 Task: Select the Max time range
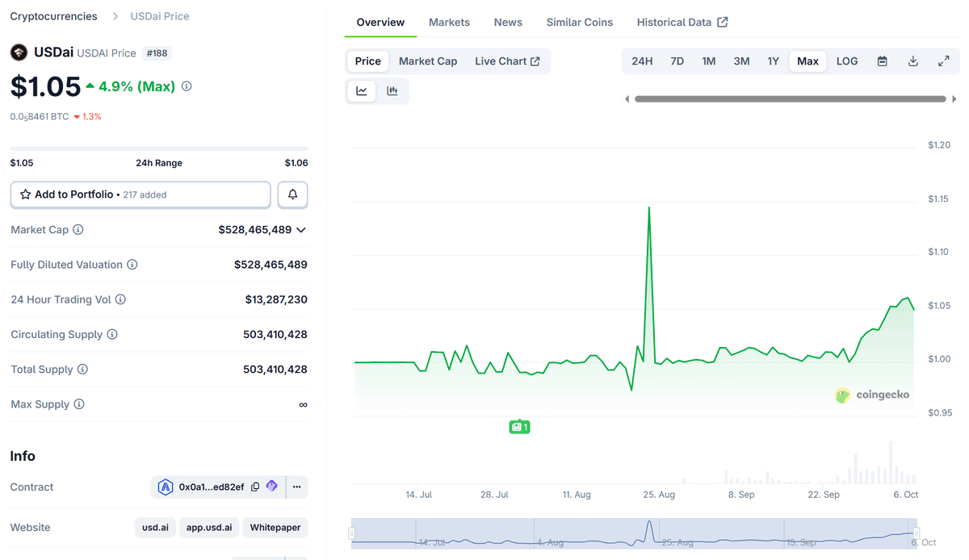click(x=807, y=61)
